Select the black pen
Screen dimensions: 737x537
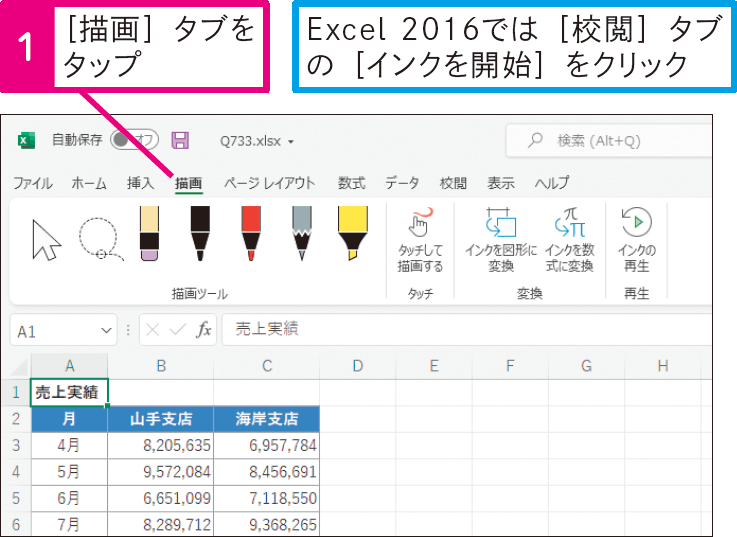(200, 233)
